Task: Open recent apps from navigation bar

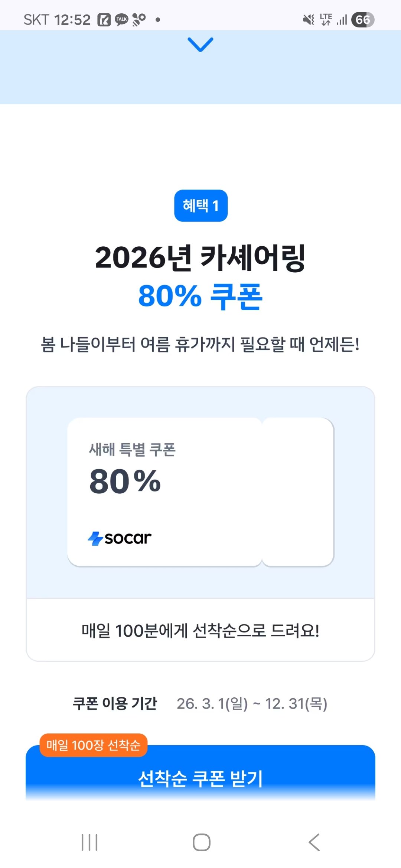Action: pos(89,842)
